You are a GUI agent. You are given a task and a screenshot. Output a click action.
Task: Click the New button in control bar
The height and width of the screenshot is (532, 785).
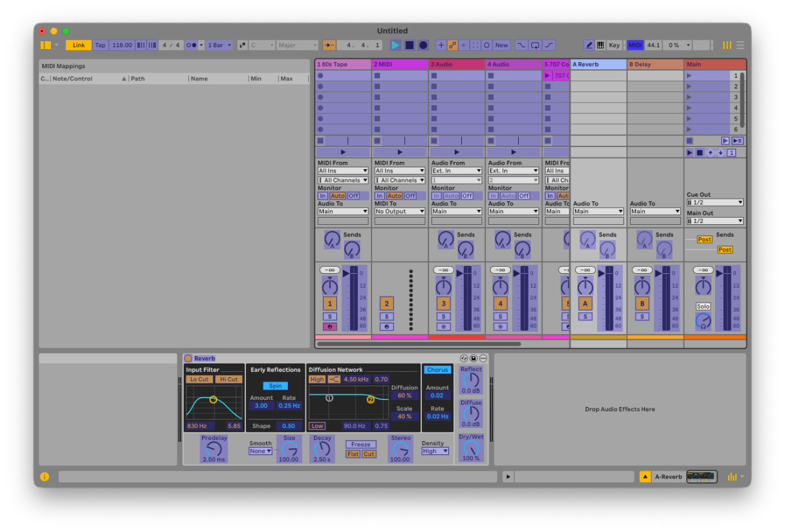502,45
